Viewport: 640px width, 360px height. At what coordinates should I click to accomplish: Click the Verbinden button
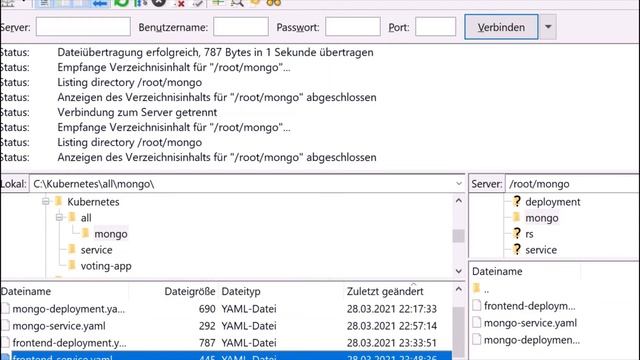pyautogui.click(x=501, y=27)
